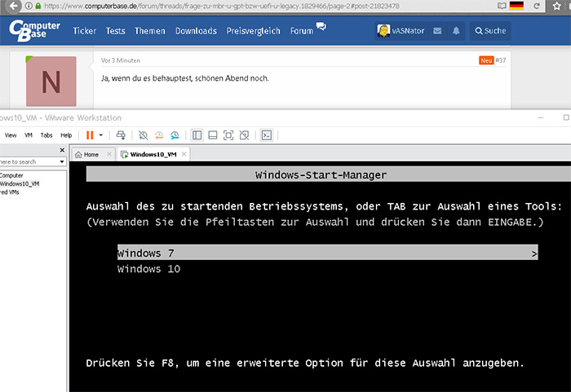Screen dimensions: 571x392
Task: Click the Suche search button
Action: [490, 31]
